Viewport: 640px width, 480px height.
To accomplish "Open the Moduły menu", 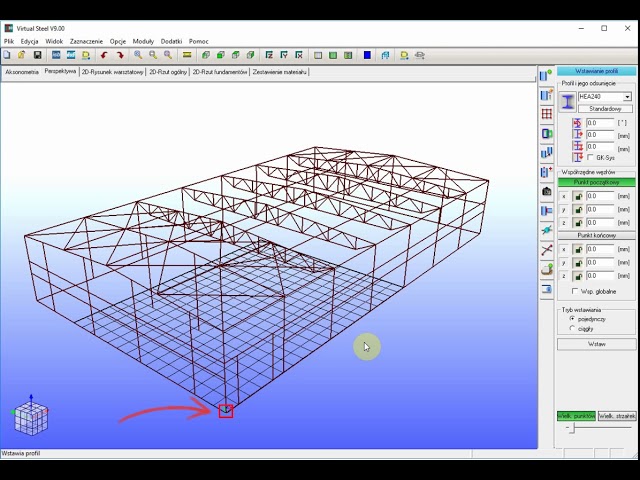I will 143,41.
